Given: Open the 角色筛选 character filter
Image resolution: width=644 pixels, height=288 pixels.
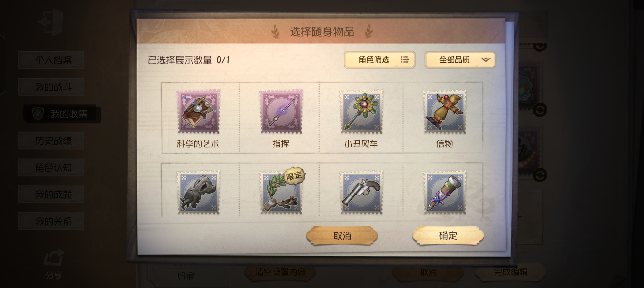Looking at the screenshot, I should (x=379, y=60).
